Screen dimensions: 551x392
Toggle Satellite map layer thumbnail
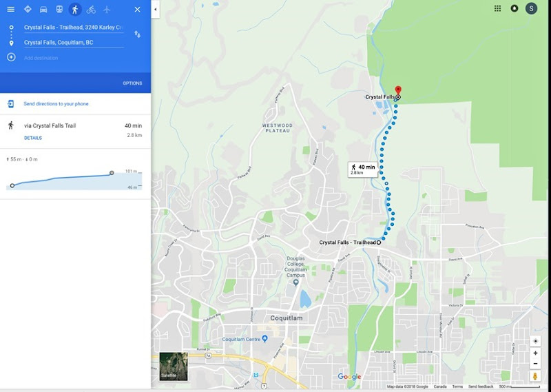click(174, 367)
